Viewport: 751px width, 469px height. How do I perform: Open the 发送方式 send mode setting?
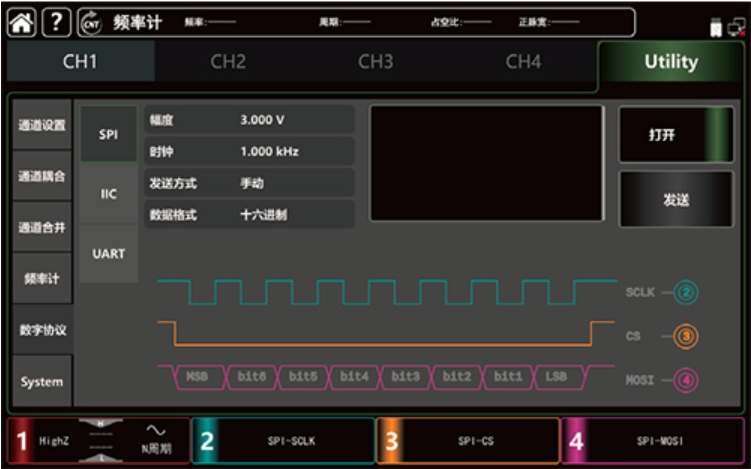(x=249, y=183)
